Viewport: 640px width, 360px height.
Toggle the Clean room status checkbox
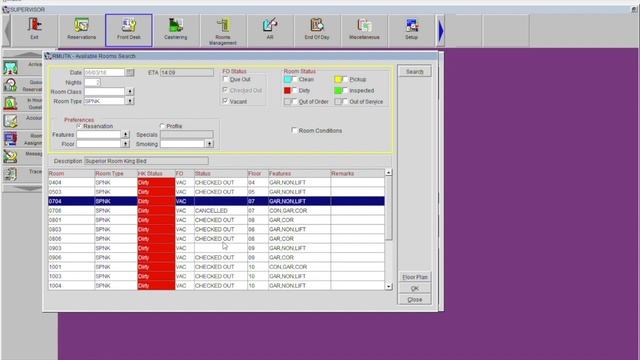coord(295,79)
